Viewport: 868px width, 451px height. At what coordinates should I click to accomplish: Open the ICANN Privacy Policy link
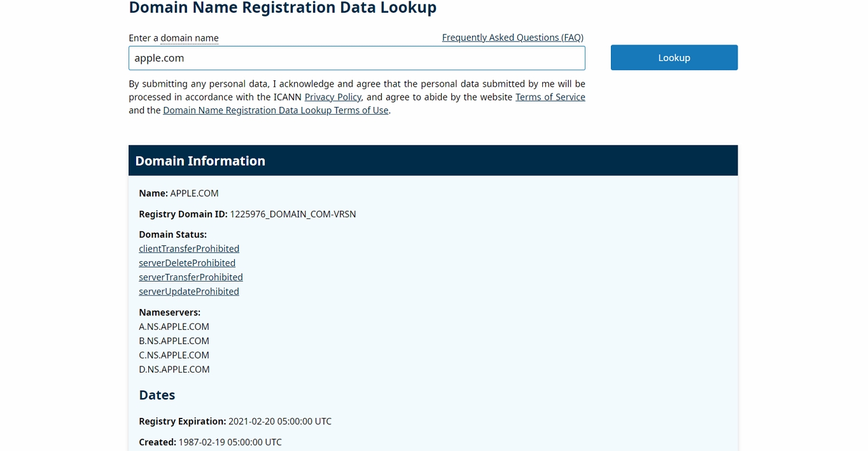(x=333, y=97)
